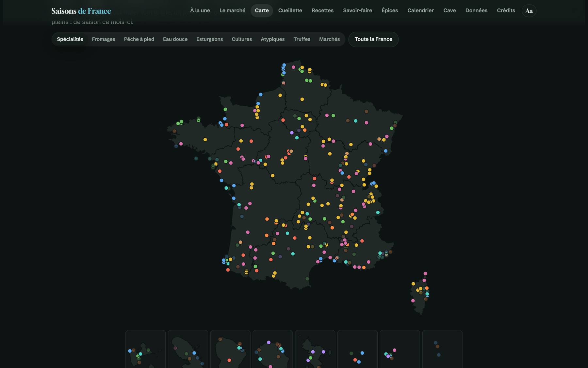Open the Cueillette page
The width and height of the screenshot is (588, 368).
tap(290, 10)
